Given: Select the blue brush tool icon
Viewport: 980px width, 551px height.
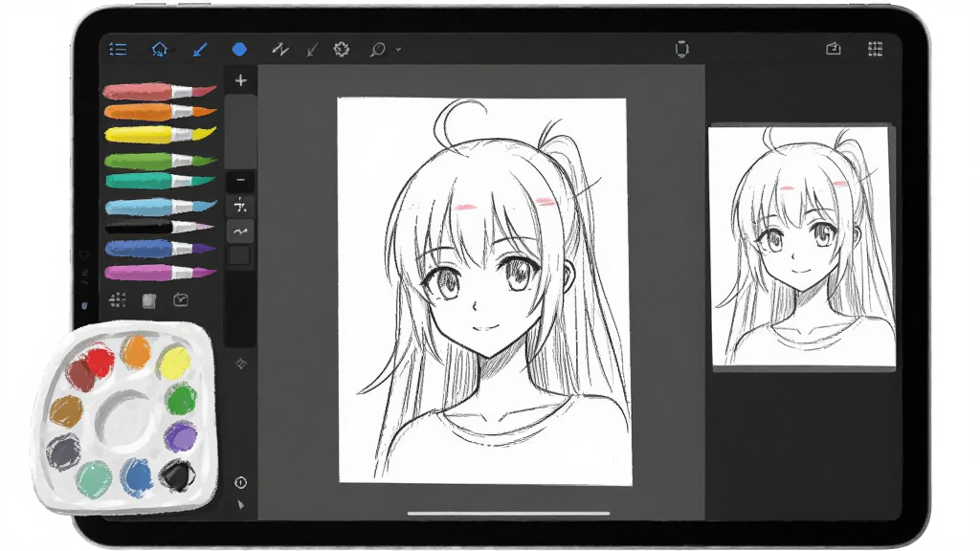Looking at the screenshot, I should click(x=200, y=50).
